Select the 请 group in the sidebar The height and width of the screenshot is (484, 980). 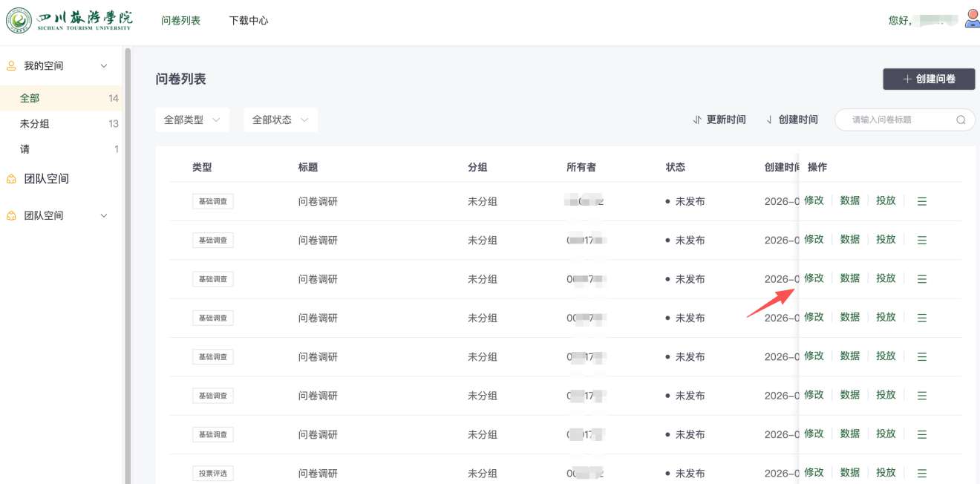point(61,149)
